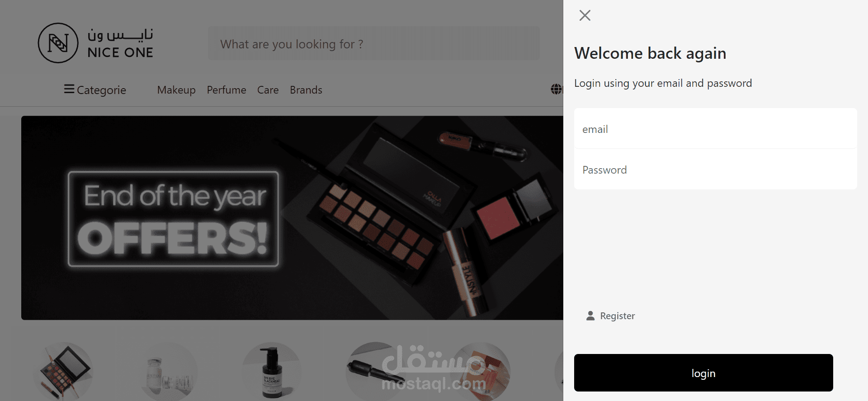Image resolution: width=868 pixels, height=401 pixels.
Task: Click the 'What are you looking for' search box
Action: point(374,43)
